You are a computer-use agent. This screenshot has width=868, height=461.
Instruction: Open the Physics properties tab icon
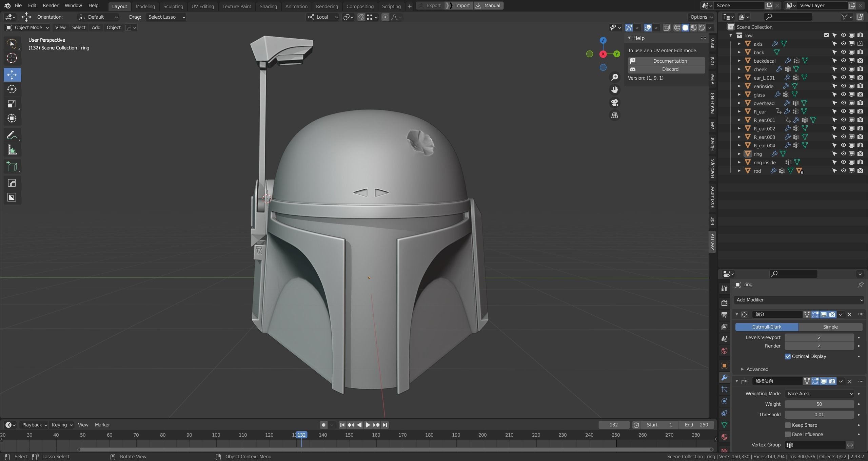(x=724, y=401)
